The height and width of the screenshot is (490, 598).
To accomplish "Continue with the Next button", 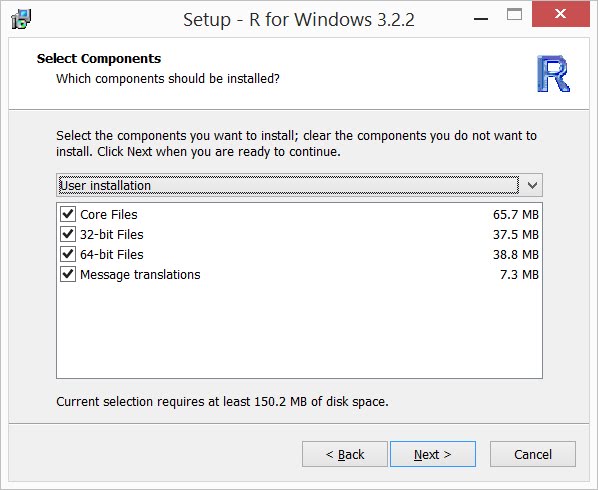I will pyautogui.click(x=433, y=454).
